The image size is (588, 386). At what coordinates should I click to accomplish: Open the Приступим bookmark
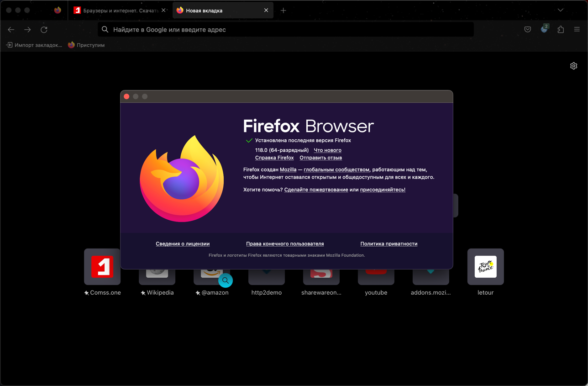86,45
